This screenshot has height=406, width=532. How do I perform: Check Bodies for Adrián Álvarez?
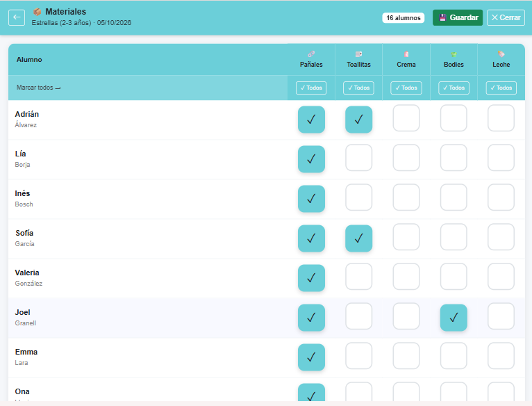[454, 118]
